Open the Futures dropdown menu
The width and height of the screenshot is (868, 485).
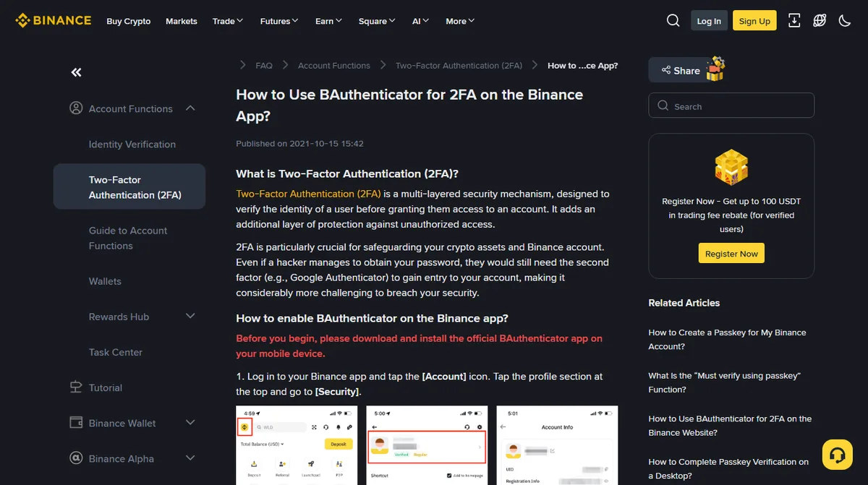(279, 21)
